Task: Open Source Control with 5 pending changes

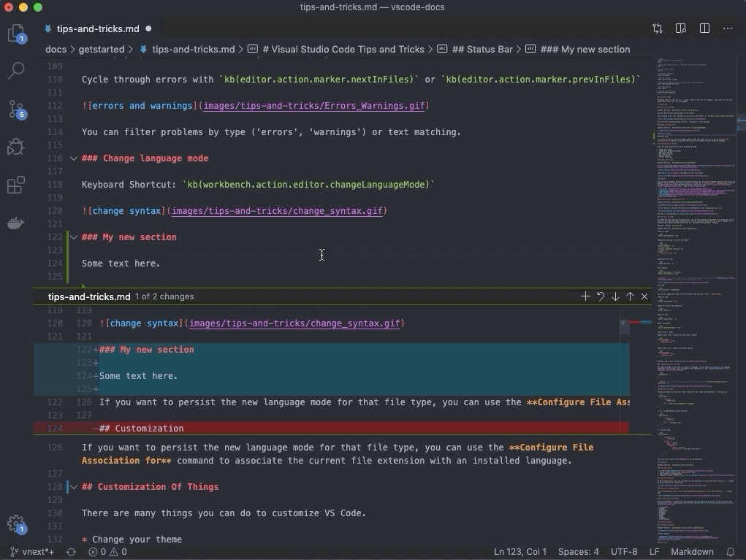Action: (15, 110)
